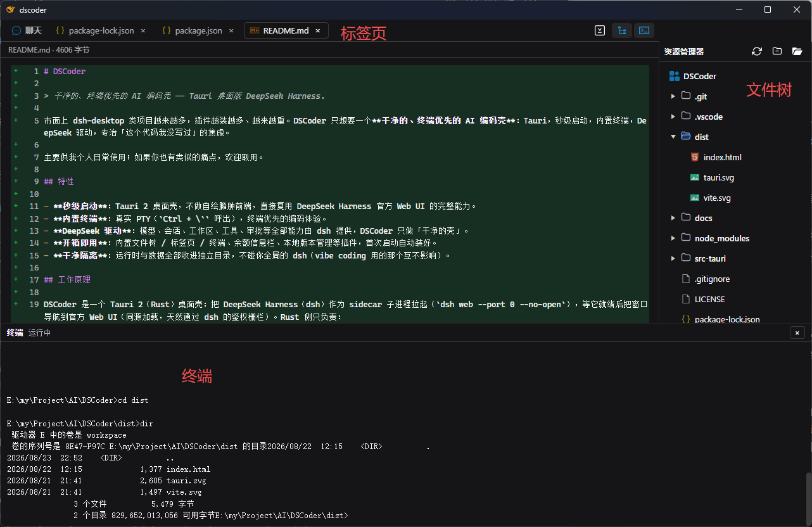Expand the node_modules folder arrow
Image resolution: width=812 pixels, height=527 pixels.
tap(673, 238)
